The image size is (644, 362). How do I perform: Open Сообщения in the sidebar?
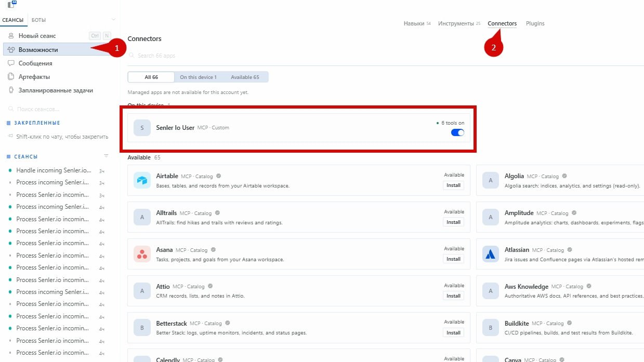click(x=58, y=63)
